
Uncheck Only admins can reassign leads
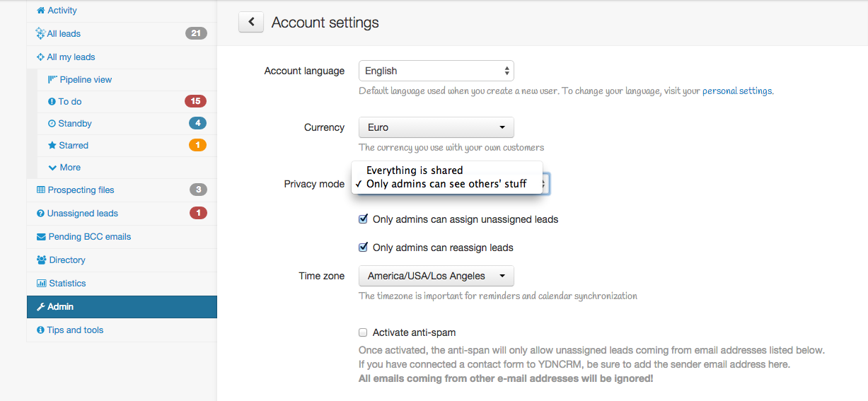(364, 248)
